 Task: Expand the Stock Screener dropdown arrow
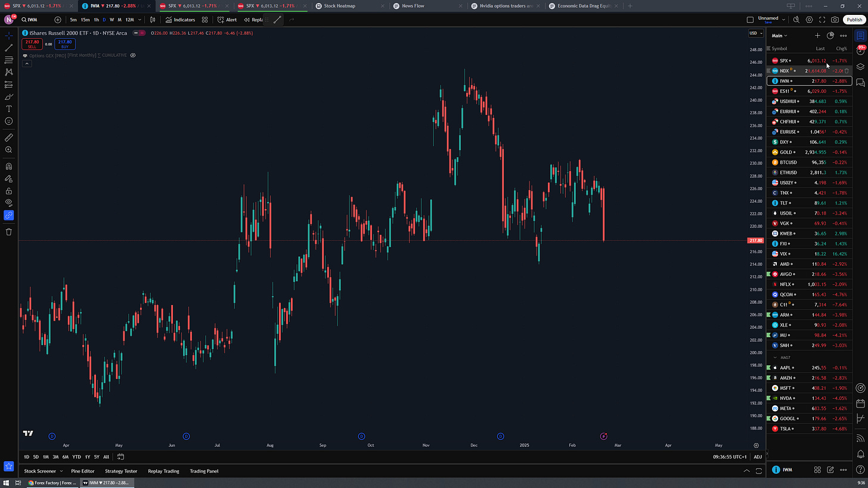(61, 471)
